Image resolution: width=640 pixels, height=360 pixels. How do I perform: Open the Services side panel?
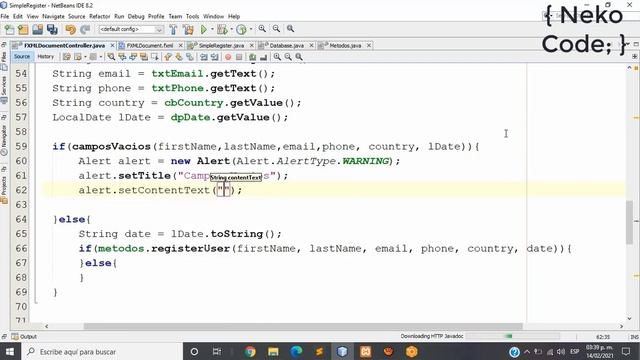coord(4,90)
